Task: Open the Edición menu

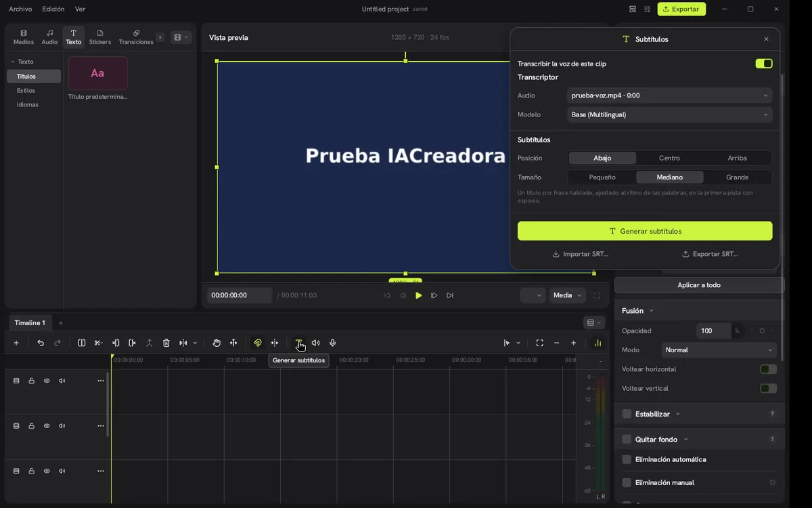Action: 53,9
